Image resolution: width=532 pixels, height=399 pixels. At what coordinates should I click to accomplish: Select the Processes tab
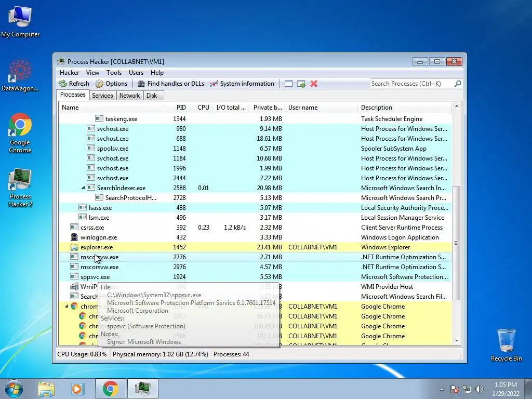pos(73,95)
